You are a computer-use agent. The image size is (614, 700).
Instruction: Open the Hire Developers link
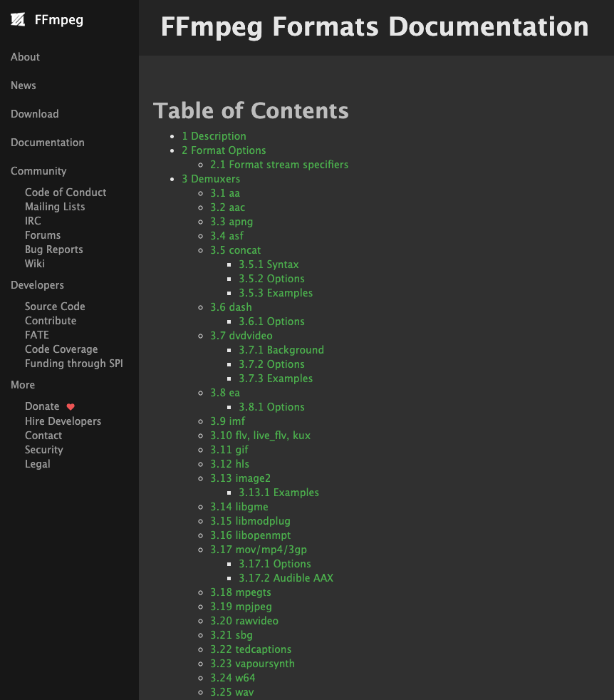pos(63,421)
